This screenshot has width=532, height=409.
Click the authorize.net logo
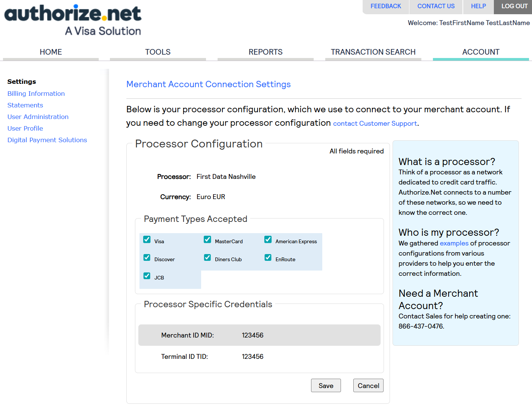pyautogui.click(x=73, y=20)
